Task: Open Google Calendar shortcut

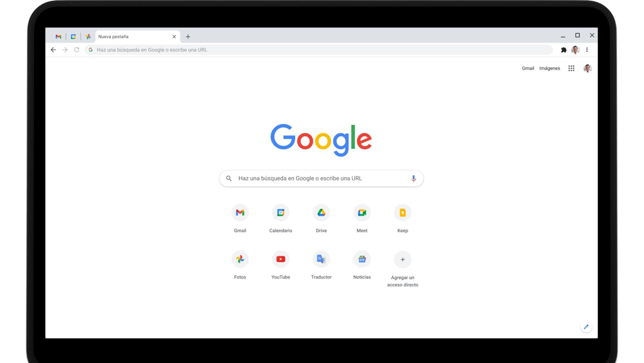Action: point(280,213)
